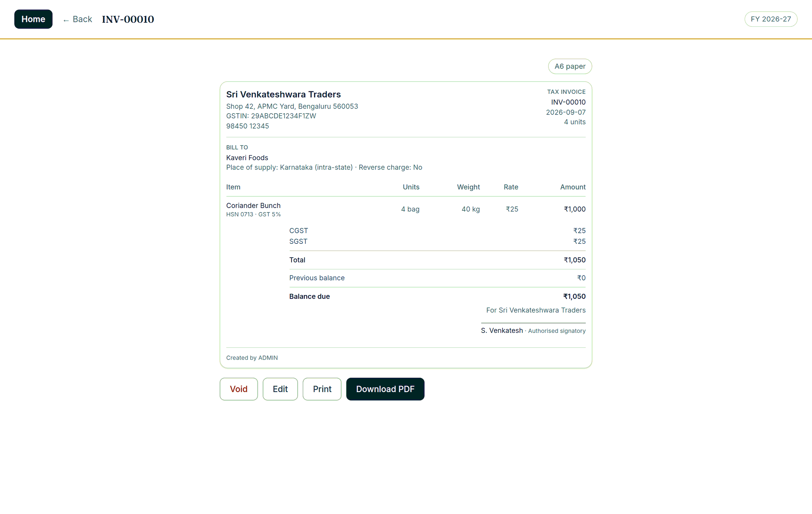Click the Balance due label
The width and height of the screenshot is (812, 514).
pyautogui.click(x=309, y=297)
